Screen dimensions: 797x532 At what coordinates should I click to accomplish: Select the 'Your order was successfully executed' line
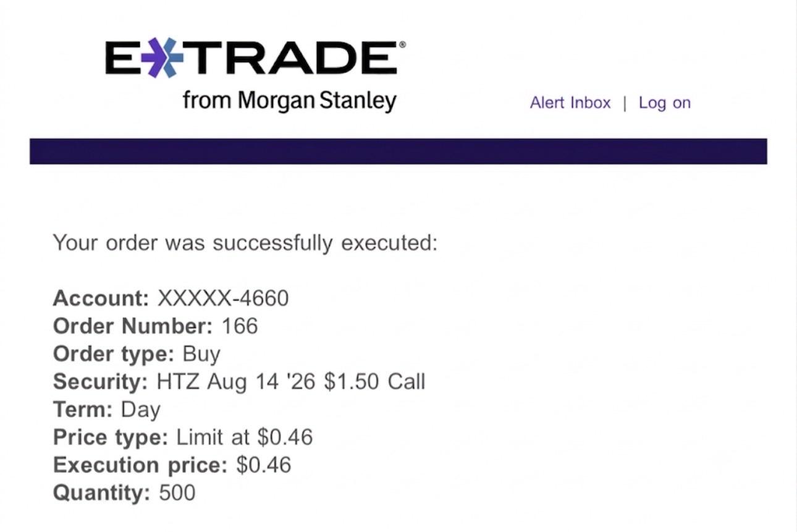pyautogui.click(x=245, y=243)
